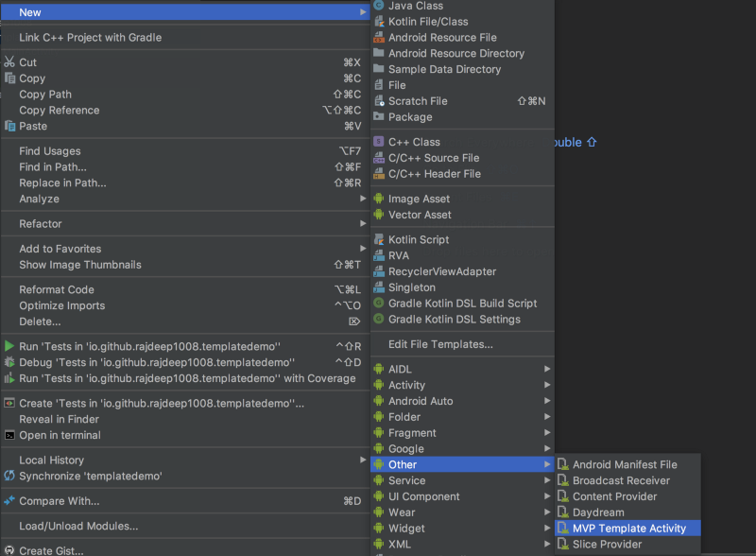Open the Wear submenu
The image size is (756, 556).
[463, 513]
